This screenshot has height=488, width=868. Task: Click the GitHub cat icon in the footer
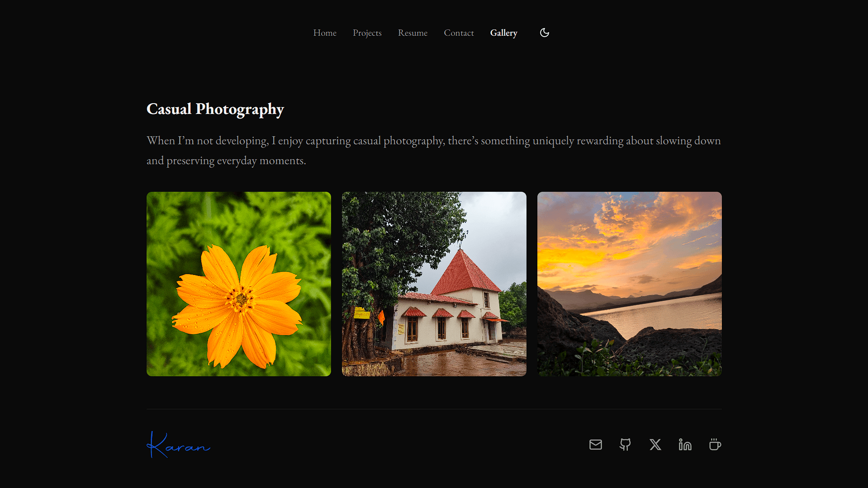pyautogui.click(x=625, y=445)
